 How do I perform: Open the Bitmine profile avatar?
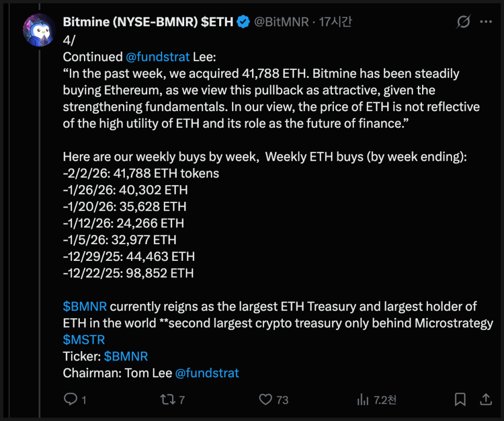(x=39, y=30)
